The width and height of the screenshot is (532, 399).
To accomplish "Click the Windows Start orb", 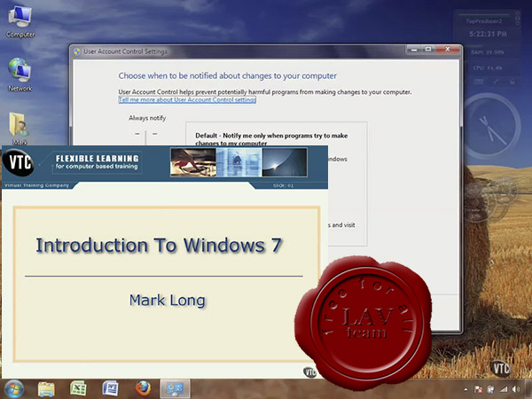I will pyautogui.click(x=12, y=389).
